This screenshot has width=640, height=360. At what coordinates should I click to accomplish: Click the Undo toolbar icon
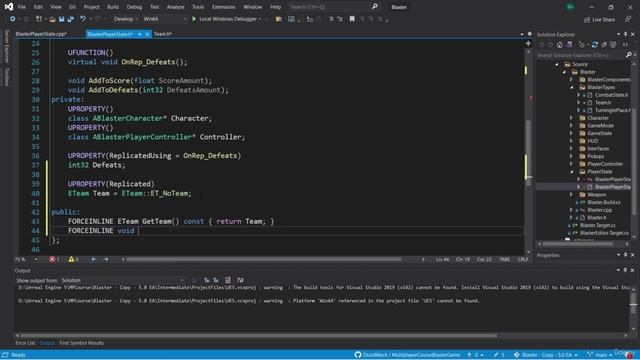(83, 19)
